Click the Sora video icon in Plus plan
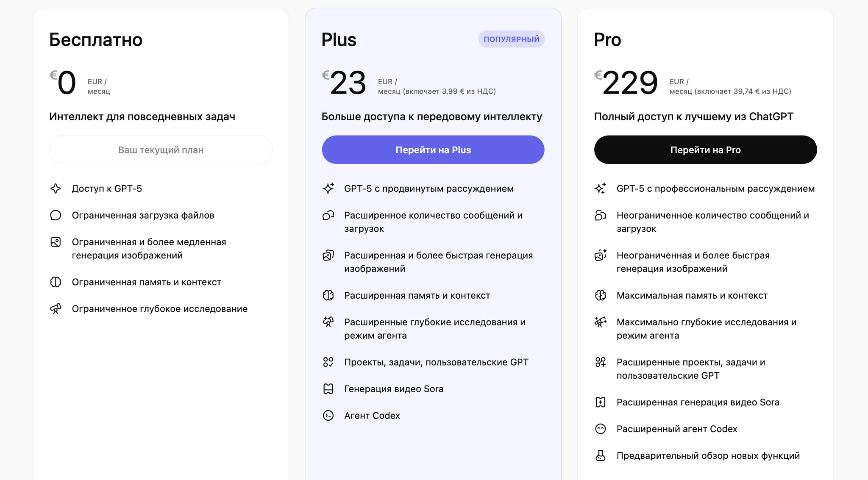 pos(328,389)
